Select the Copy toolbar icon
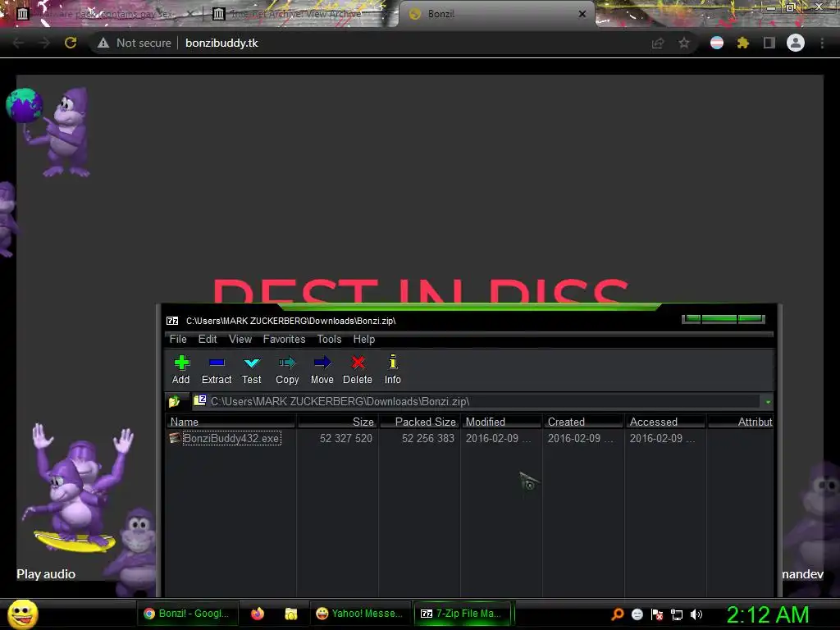 point(287,369)
